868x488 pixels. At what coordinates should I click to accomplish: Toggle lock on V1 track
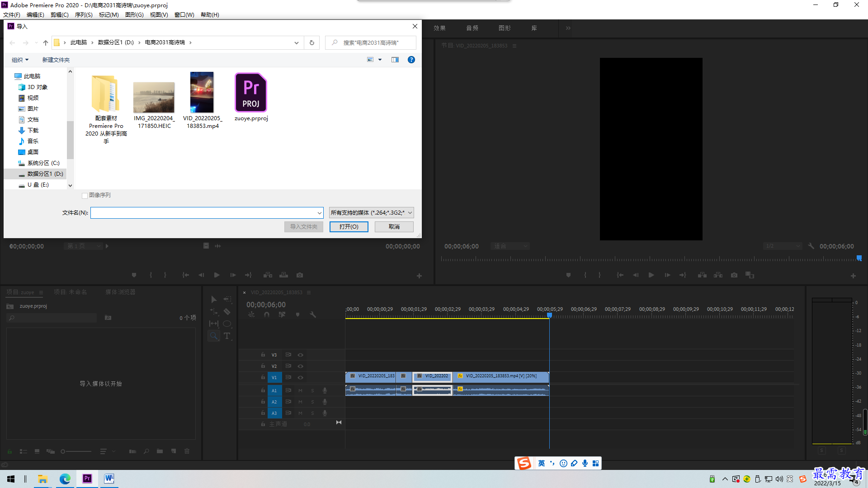pyautogui.click(x=263, y=377)
